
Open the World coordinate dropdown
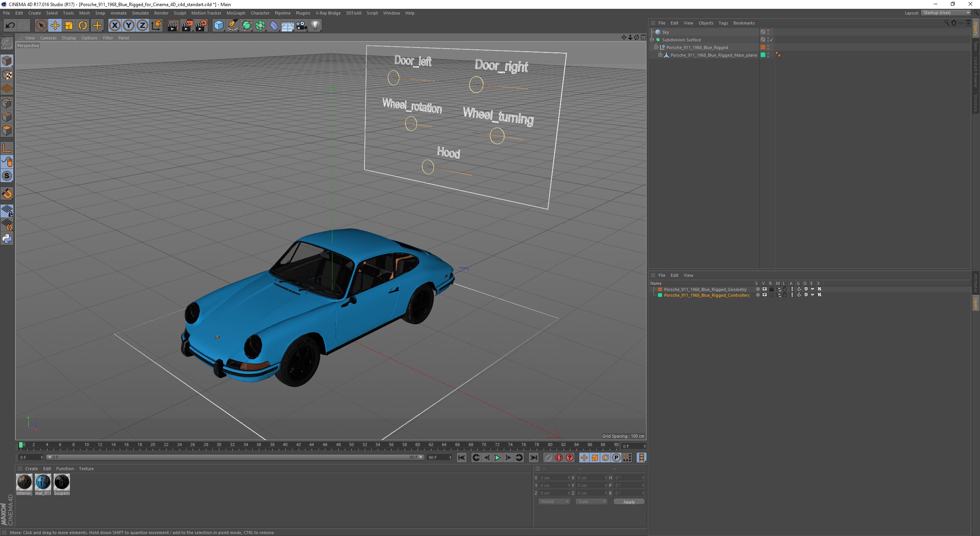coord(554,502)
